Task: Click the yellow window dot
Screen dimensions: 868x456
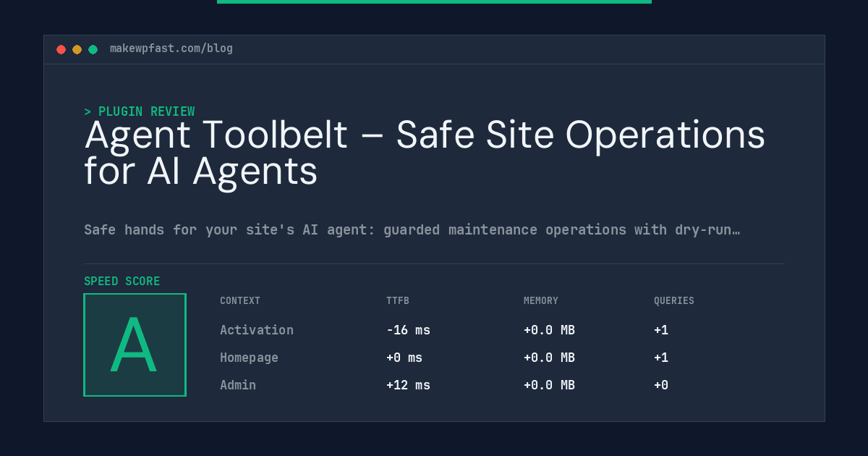Action: click(77, 49)
